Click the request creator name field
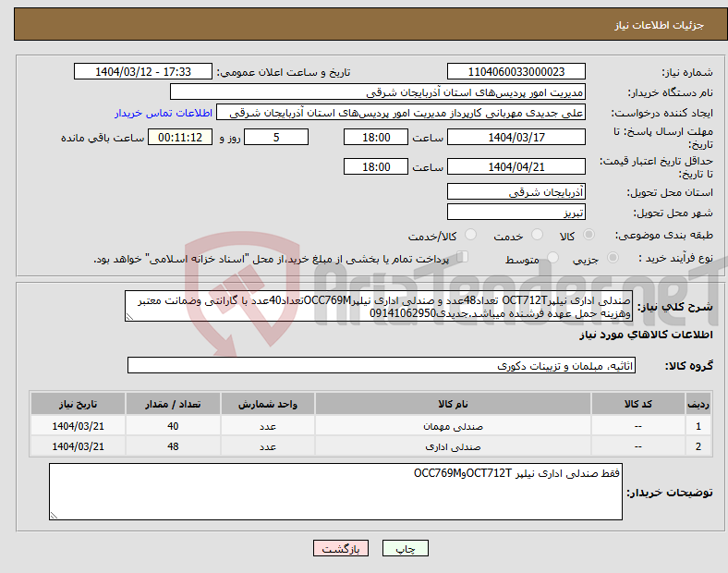 [x=401, y=113]
